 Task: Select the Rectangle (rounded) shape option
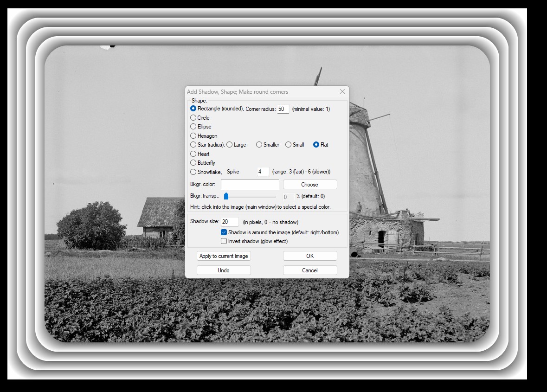[x=193, y=109]
